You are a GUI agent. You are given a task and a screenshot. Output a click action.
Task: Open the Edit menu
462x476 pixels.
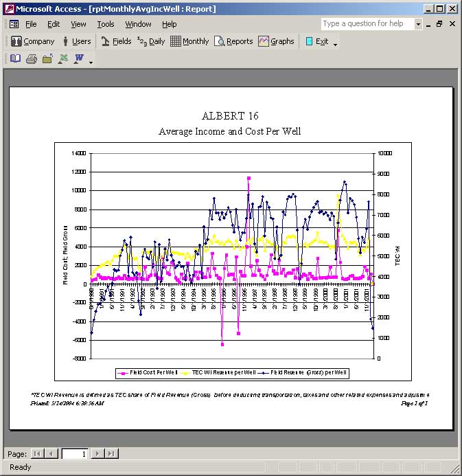[x=54, y=24]
